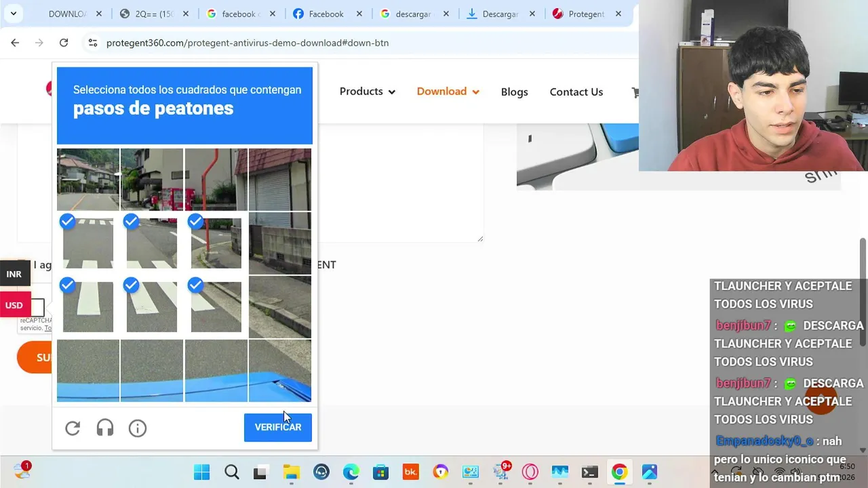Close the Protegent browser tab
The width and height of the screenshot is (868, 488).
[618, 14]
